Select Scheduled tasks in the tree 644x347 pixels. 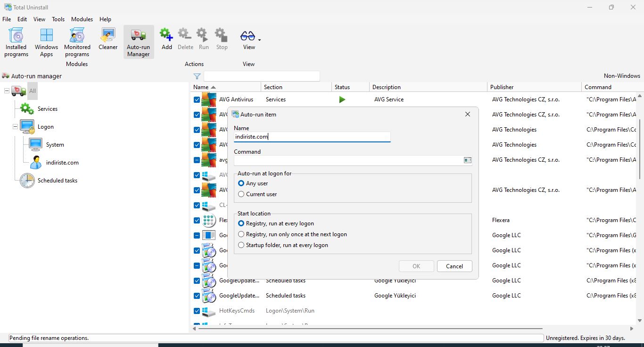[x=57, y=181]
